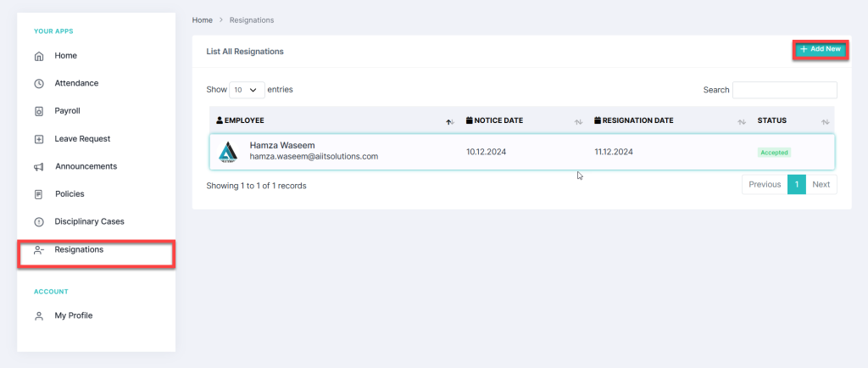Image resolution: width=868 pixels, height=368 pixels.
Task: Click the Policies document icon
Action: click(x=38, y=194)
